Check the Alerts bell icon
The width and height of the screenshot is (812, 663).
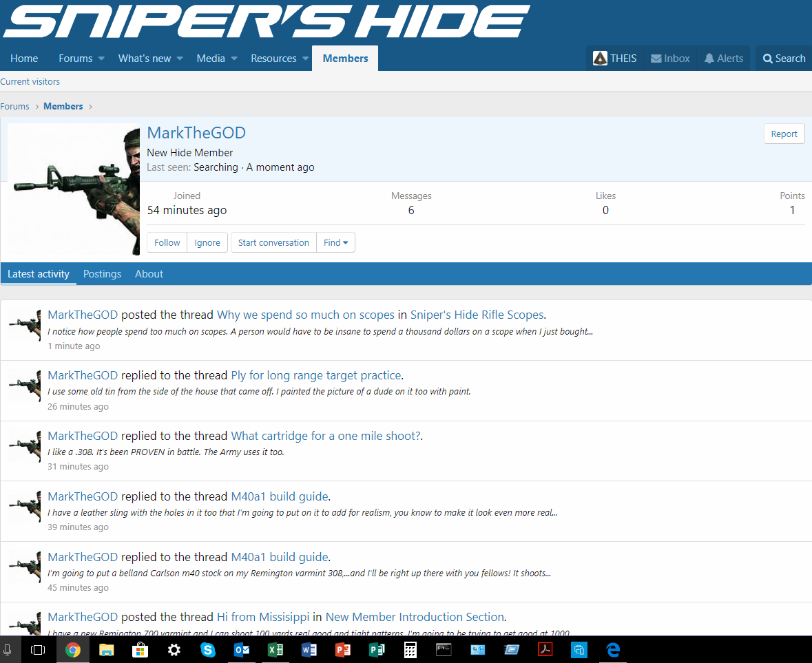(x=709, y=59)
